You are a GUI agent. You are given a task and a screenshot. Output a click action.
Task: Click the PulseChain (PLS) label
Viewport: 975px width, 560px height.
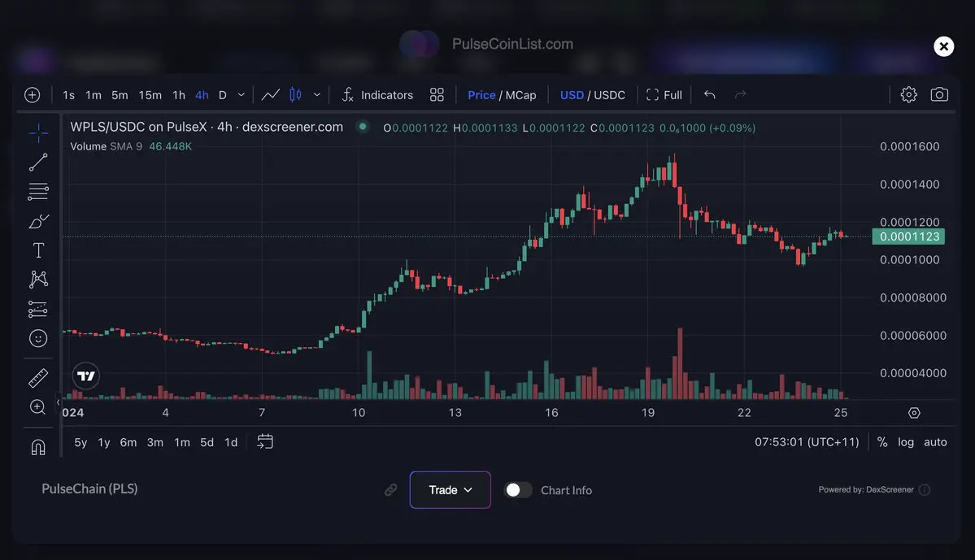(x=89, y=488)
